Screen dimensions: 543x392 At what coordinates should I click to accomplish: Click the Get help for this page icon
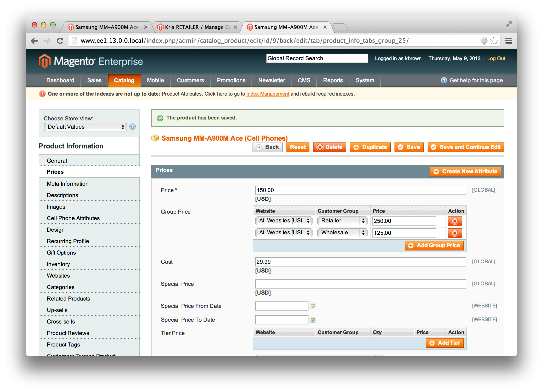tap(444, 80)
